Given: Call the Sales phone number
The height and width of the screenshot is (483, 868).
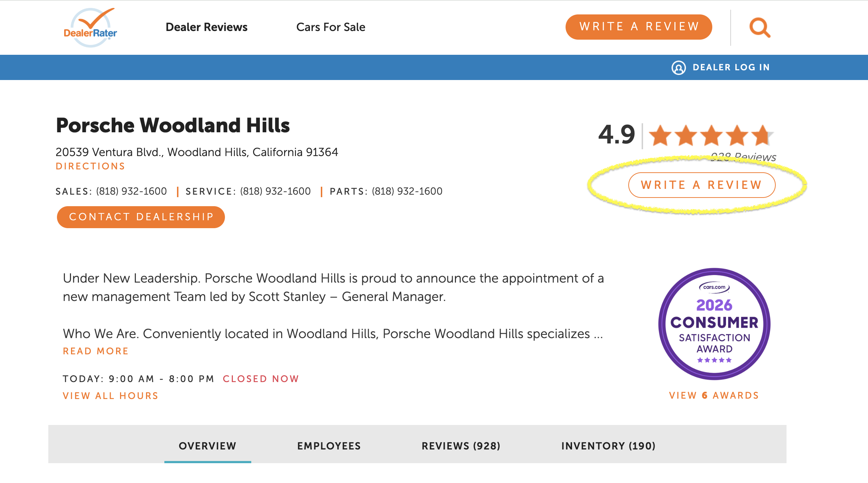Looking at the screenshot, I should click(x=131, y=191).
